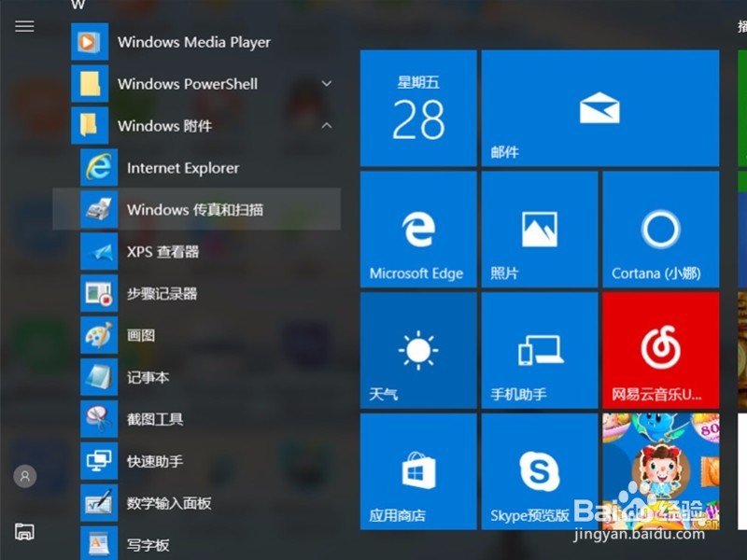Launch the Skype预览版 tile
747x560 pixels.
point(540,471)
